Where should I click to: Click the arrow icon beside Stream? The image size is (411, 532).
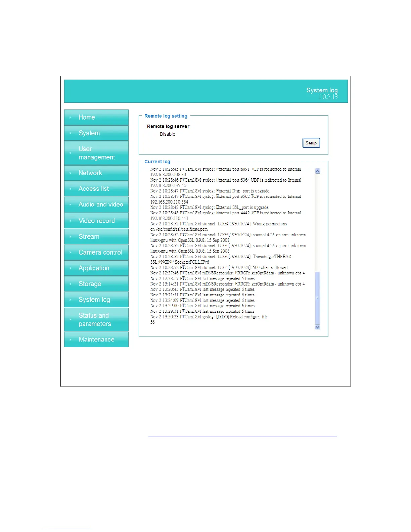[x=70, y=237]
